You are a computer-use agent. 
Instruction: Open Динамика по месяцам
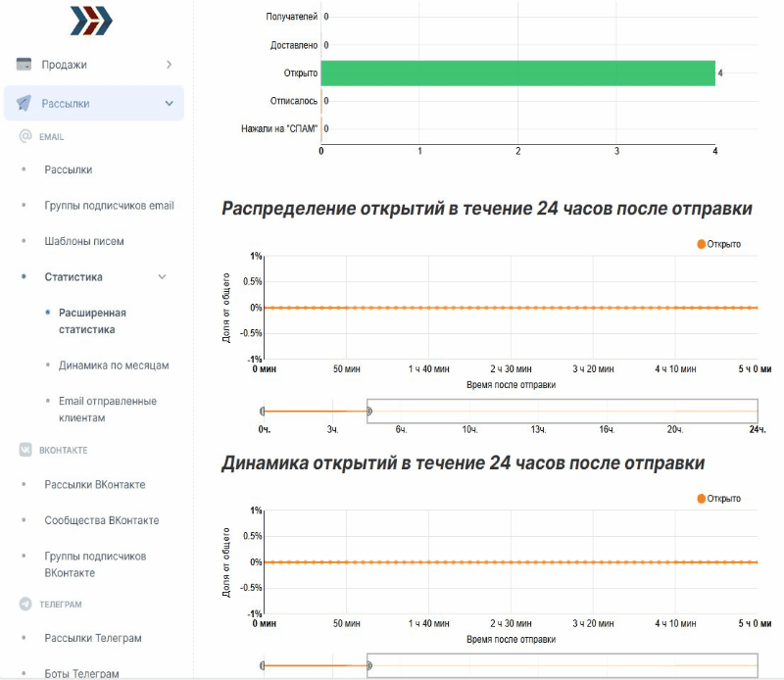pos(114,365)
